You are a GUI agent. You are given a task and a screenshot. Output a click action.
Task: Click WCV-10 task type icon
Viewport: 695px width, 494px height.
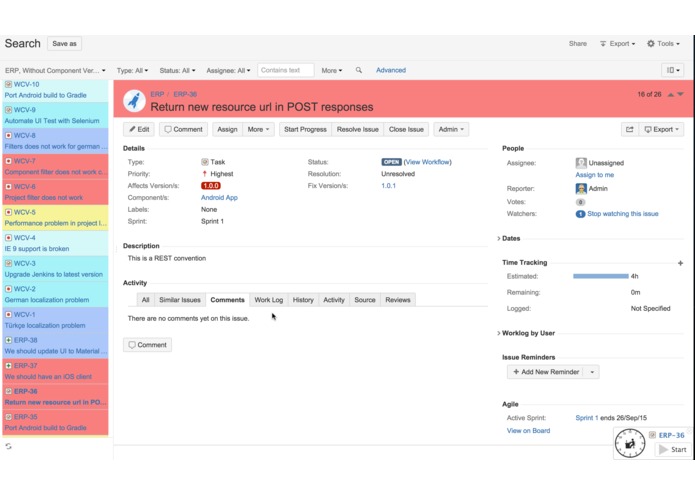tap(8, 84)
